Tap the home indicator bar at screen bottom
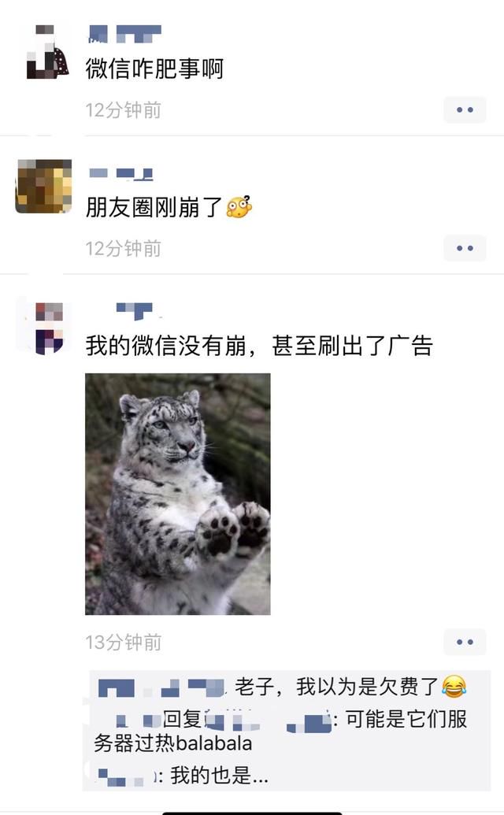Viewport: 504px width, 815px height. tap(252, 813)
